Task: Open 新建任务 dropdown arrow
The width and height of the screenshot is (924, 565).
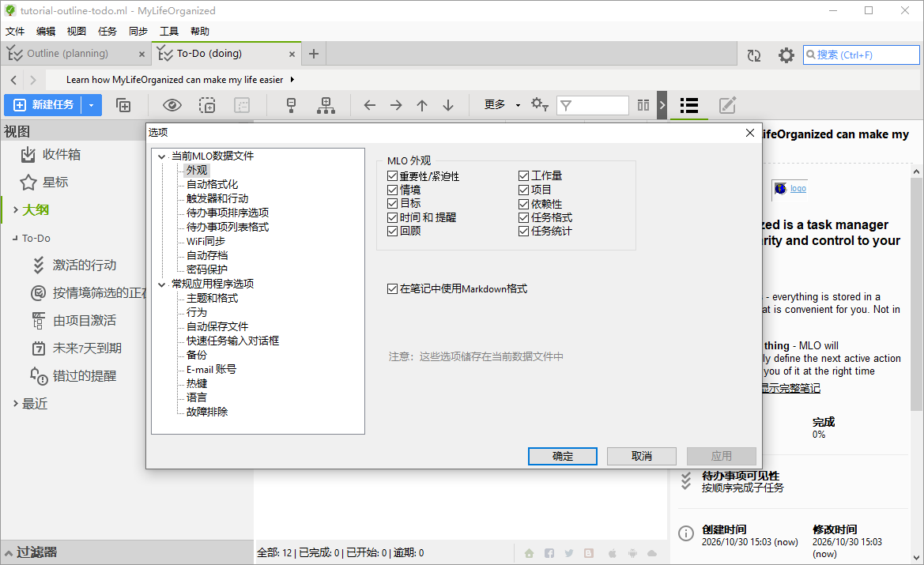Action: pyautogui.click(x=92, y=105)
